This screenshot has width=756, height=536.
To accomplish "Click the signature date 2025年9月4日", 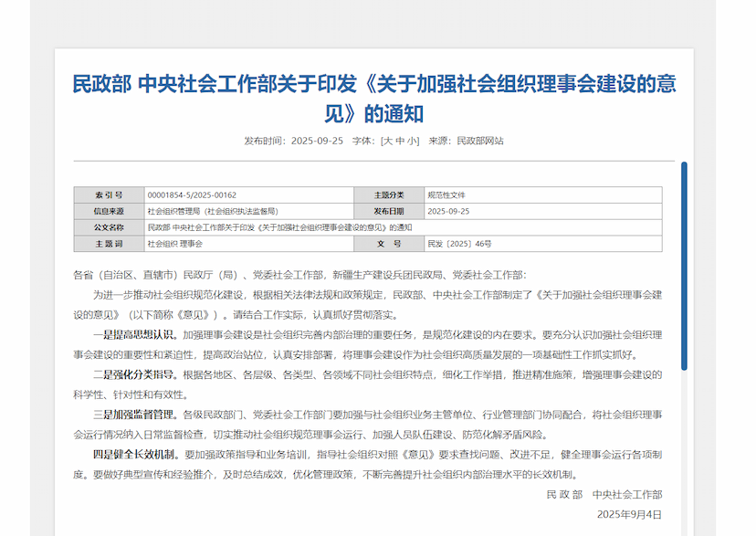I will click(x=629, y=515).
